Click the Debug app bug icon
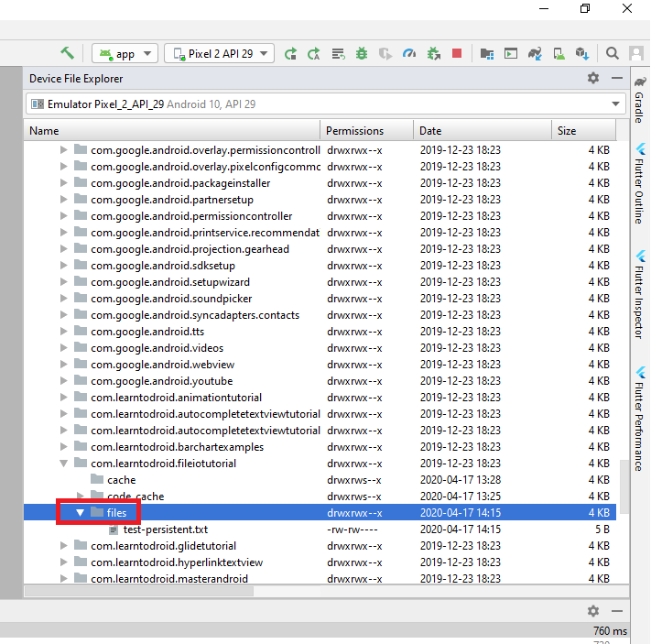This screenshot has width=651, height=644. pyautogui.click(x=362, y=53)
